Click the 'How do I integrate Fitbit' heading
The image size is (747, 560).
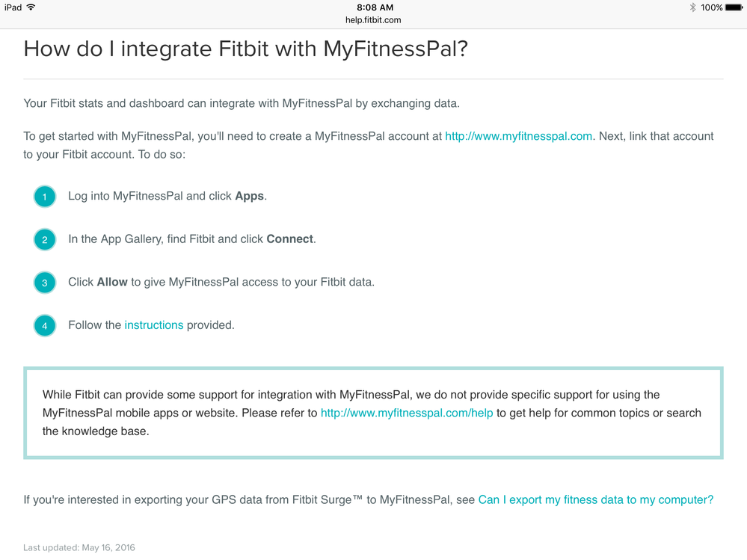246,49
